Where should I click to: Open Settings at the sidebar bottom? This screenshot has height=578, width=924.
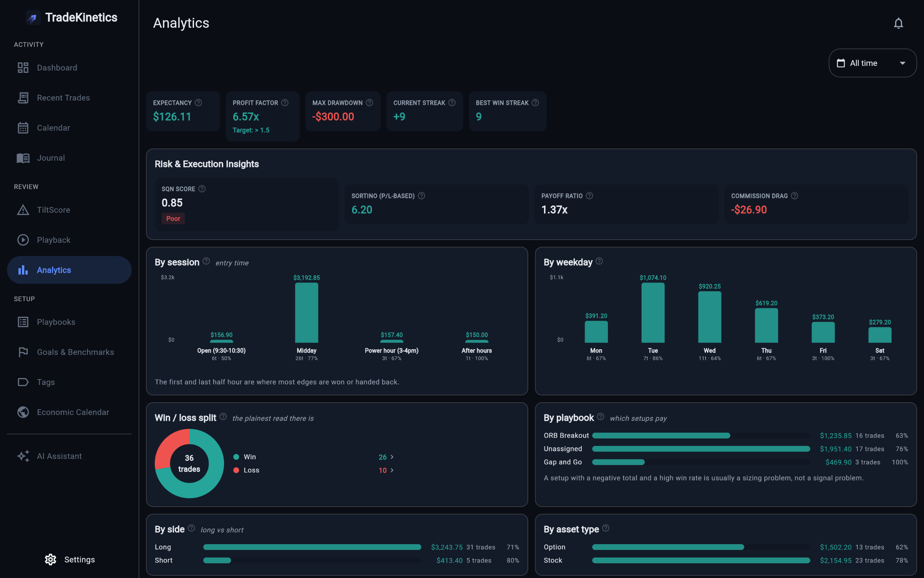pyautogui.click(x=69, y=560)
